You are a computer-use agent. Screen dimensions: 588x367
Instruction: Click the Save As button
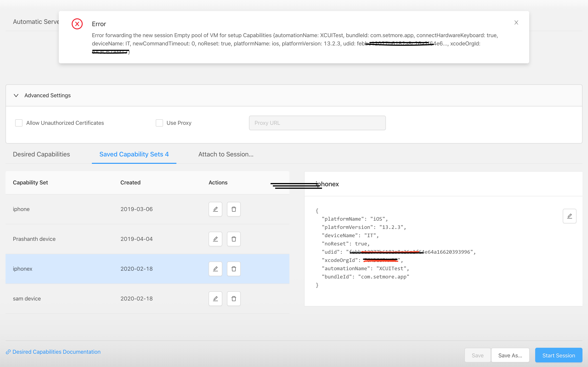[x=510, y=355]
